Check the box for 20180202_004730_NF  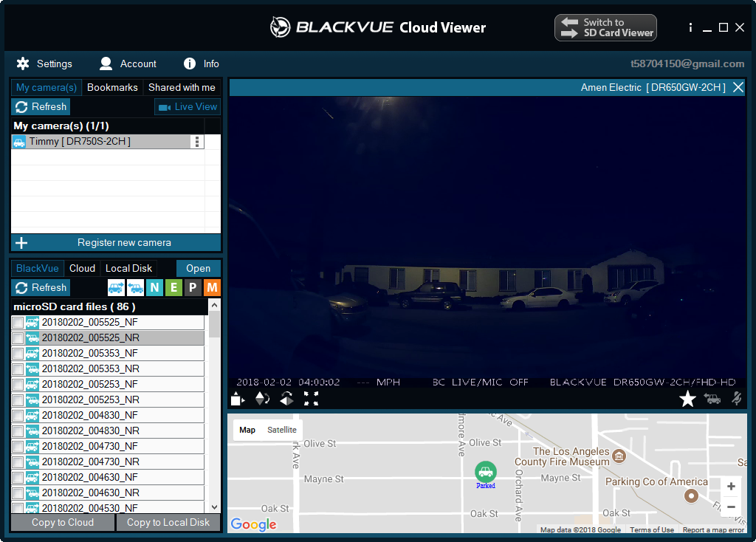coord(18,446)
